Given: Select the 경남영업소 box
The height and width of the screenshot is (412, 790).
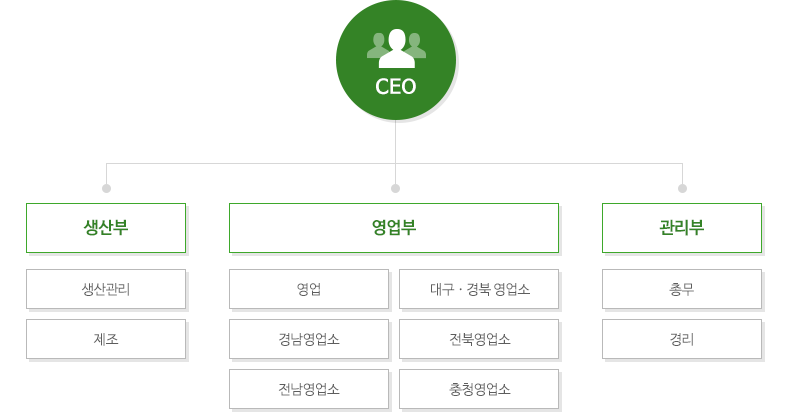Looking at the screenshot, I should [x=309, y=339].
